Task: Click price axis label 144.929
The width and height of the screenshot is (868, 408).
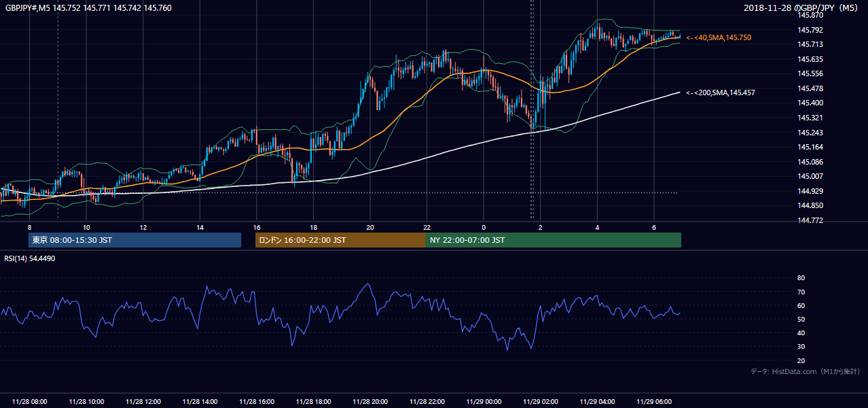Action: (x=809, y=191)
